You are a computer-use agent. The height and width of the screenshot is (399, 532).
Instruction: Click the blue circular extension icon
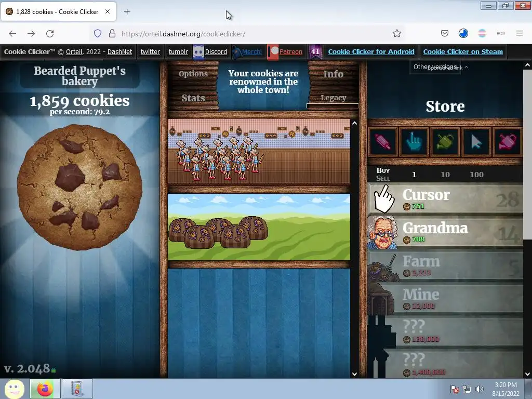[x=463, y=33]
